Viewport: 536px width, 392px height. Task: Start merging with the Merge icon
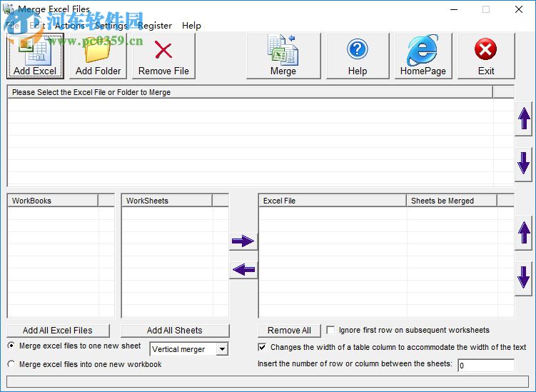283,50
